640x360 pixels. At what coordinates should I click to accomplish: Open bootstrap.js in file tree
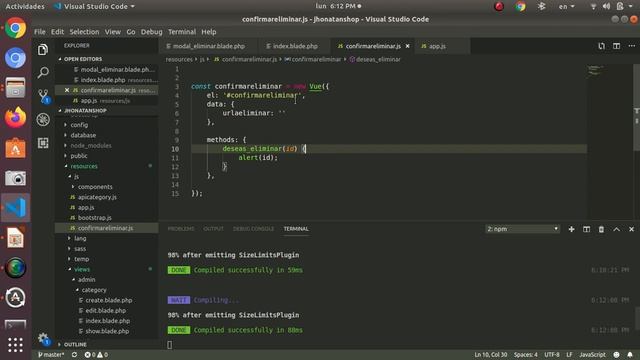(95, 218)
